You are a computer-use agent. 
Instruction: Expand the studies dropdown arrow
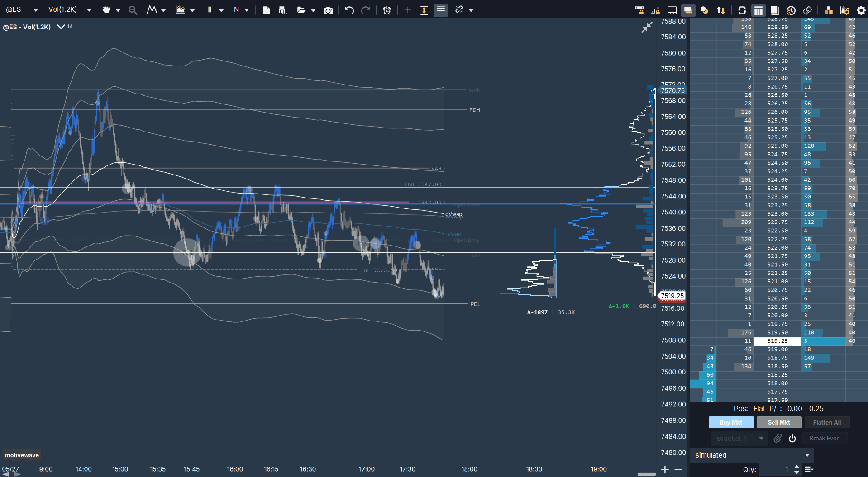[x=192, y=10]
